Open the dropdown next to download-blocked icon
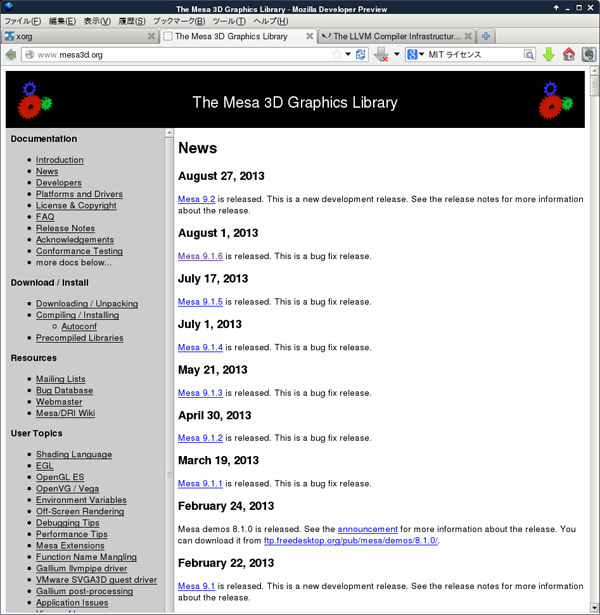The width and height of the screenshot is (600, 615). [x=396, y=54]
